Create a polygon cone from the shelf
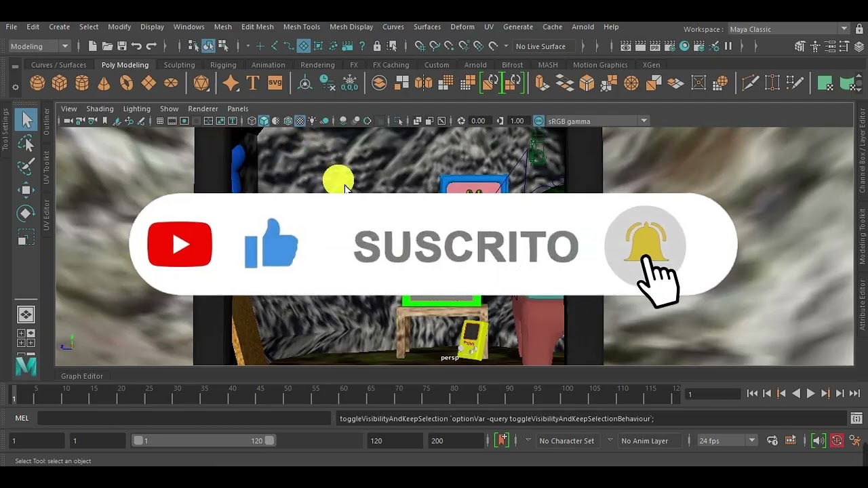The height and width of the screenshot is (488, 868). pyautogui.click(x=104, y=83)
